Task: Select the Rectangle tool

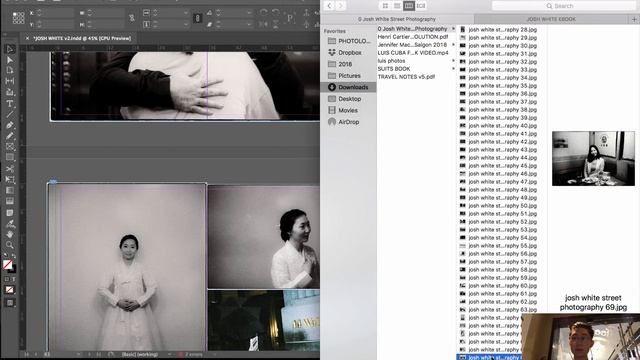Action: tap(10, 157)
